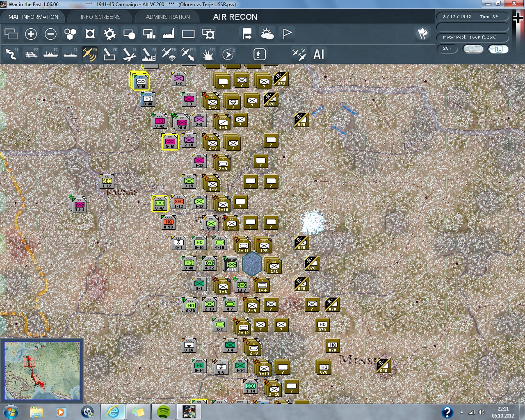Image resolution: width=525 pixels, height=420 pixels.
Task: Open Spotify from the taskbar
Action: click(x=164, y=412)
